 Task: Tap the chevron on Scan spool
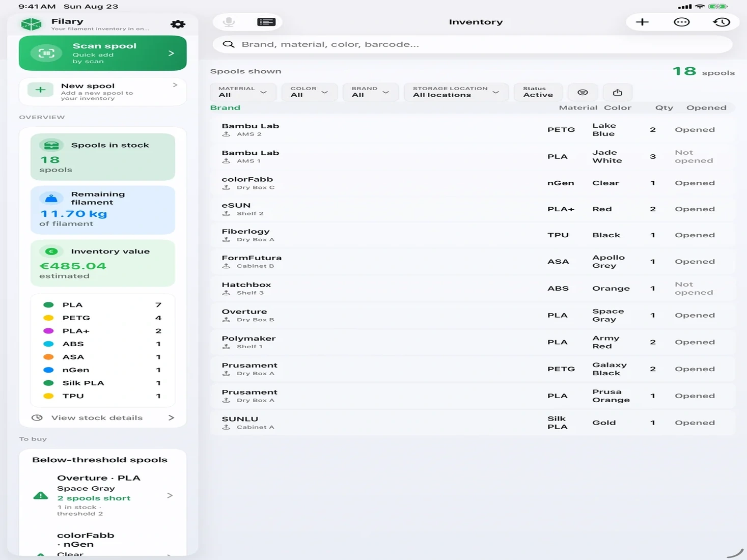click(x=172, y=53)
